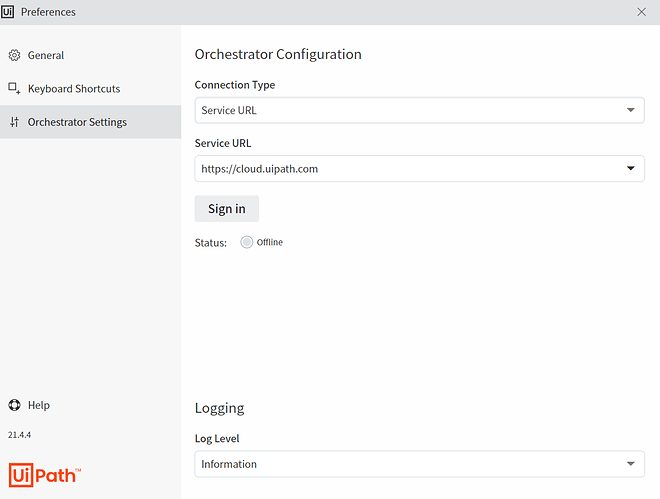Click the Help lifebuoy icon
Viewport: 660px width, 499px height.
tap(14, 405)
